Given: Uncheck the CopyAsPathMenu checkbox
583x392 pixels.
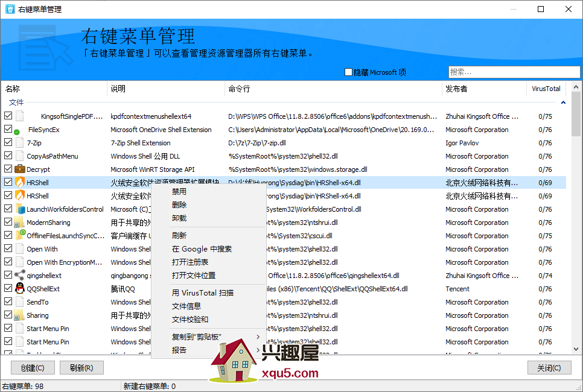Looking at the screenshot, I should (8, 156).
